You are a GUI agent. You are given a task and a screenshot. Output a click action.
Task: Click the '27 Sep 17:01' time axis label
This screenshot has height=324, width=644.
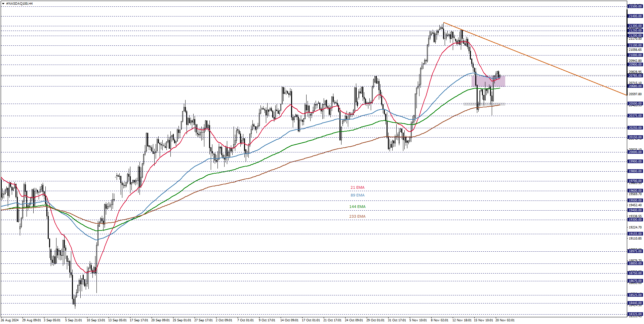coord(203,320)
